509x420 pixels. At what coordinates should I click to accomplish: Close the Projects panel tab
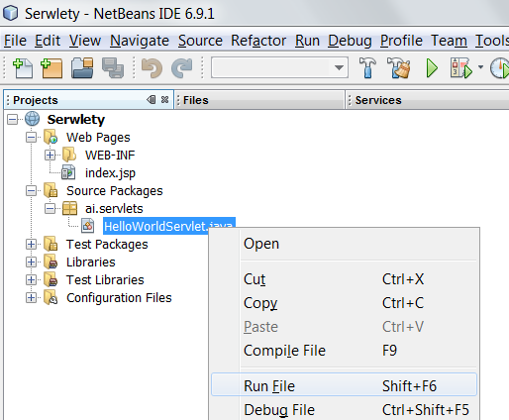[164, 100]
